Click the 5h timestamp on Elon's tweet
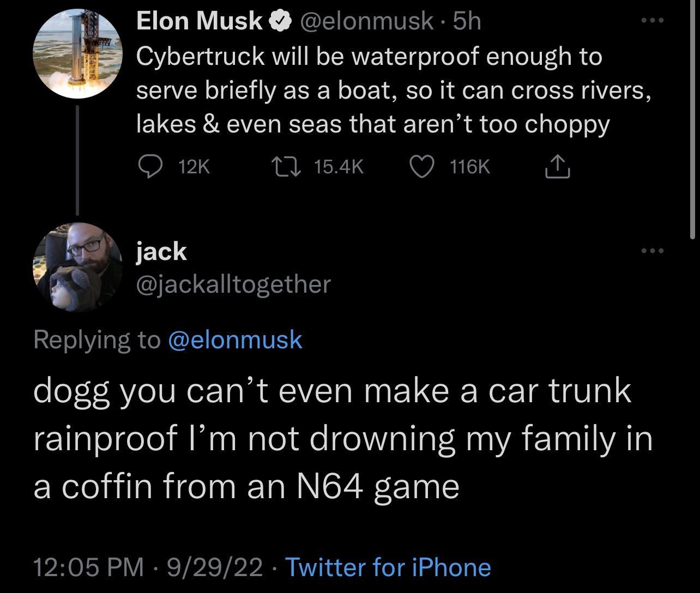700x593 pixels. (467, 21)
